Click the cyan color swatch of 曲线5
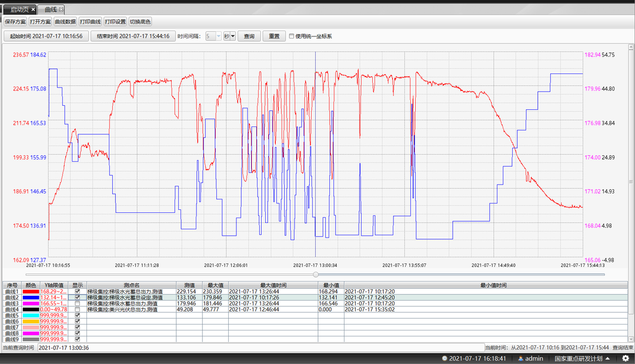 tap(31, 315)
